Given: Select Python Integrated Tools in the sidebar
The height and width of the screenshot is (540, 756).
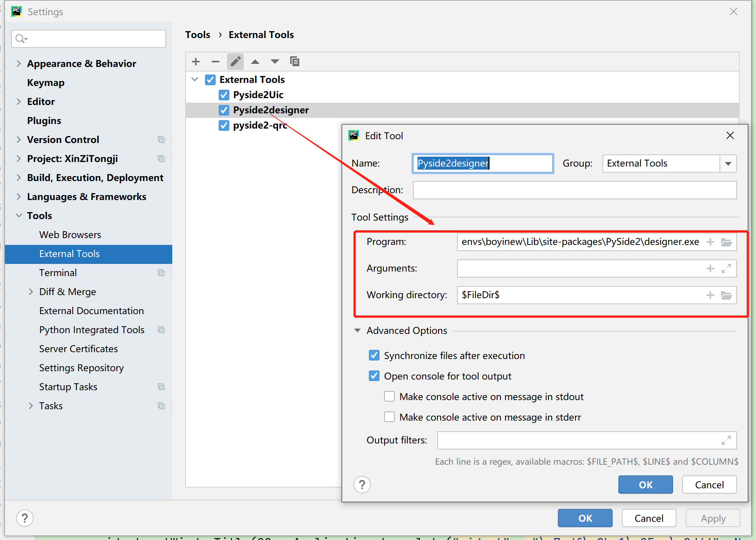Looking at the screenshot, I should pyautogui.click(x=92, y=330).
